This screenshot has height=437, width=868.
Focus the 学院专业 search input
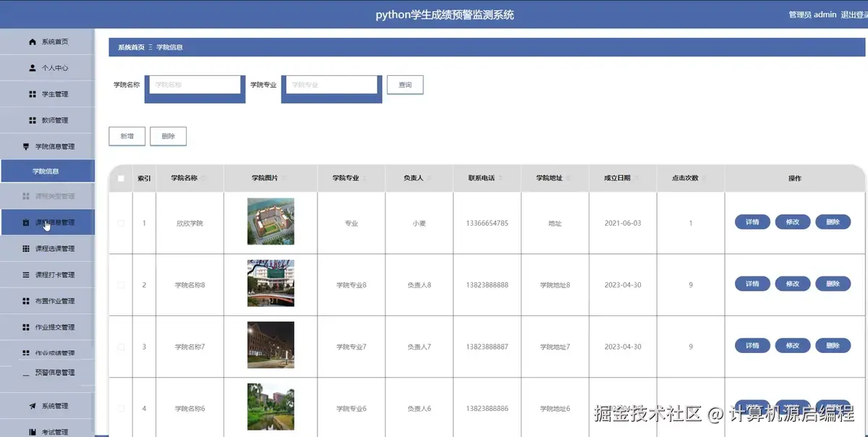332,85
